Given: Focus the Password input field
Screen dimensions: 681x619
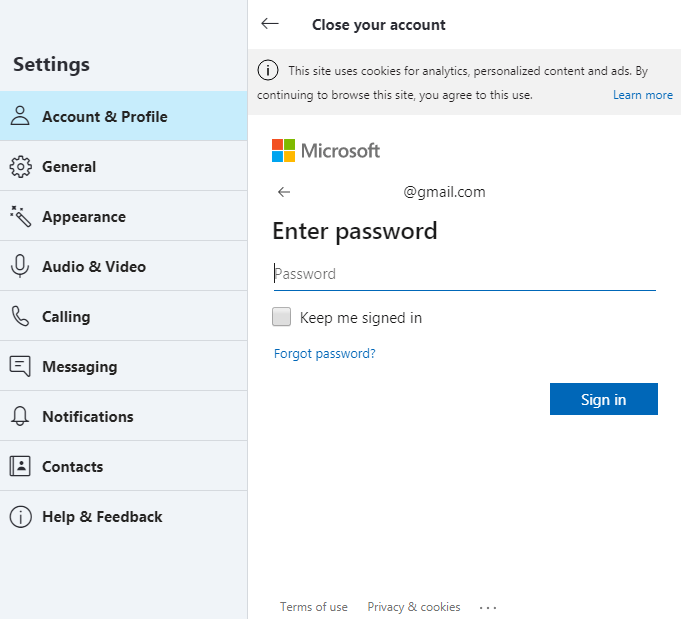Looking at the screenshot, I should click(465, 275).
